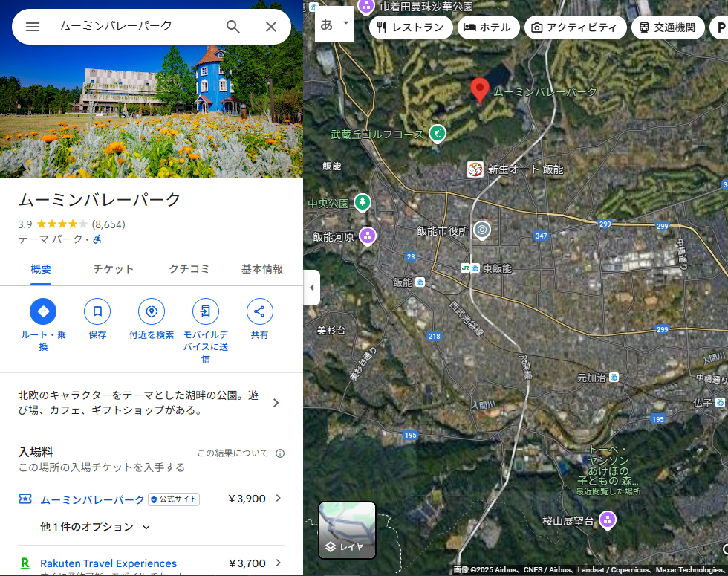Click the 共有 share icon
The image size is (728, 576).
pyautogui.click(x=259, y=311)
